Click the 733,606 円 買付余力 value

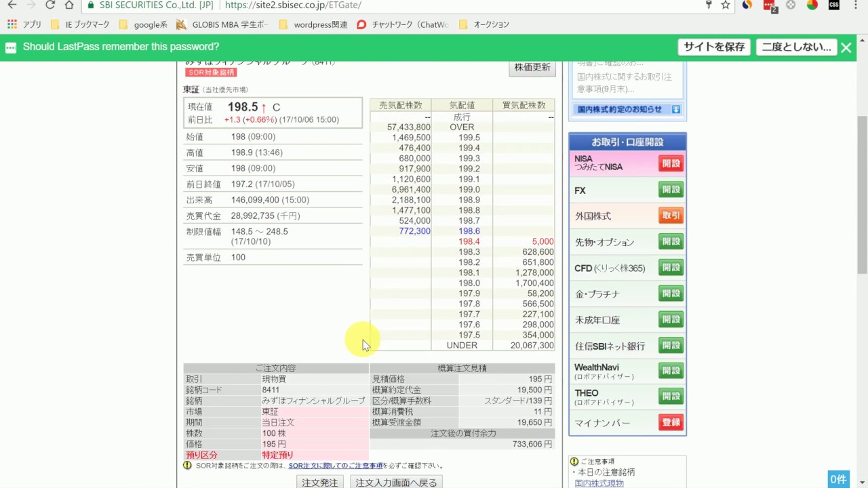[532, 444]
